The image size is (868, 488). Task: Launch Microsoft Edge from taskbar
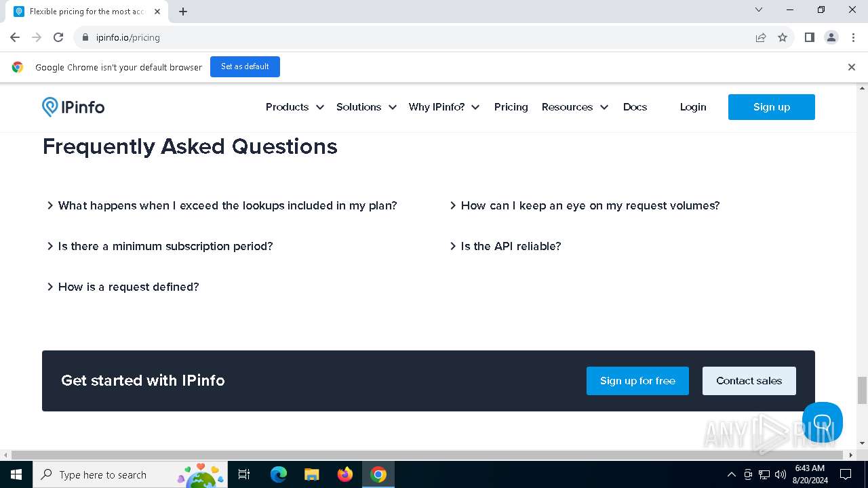click(279, 474)
